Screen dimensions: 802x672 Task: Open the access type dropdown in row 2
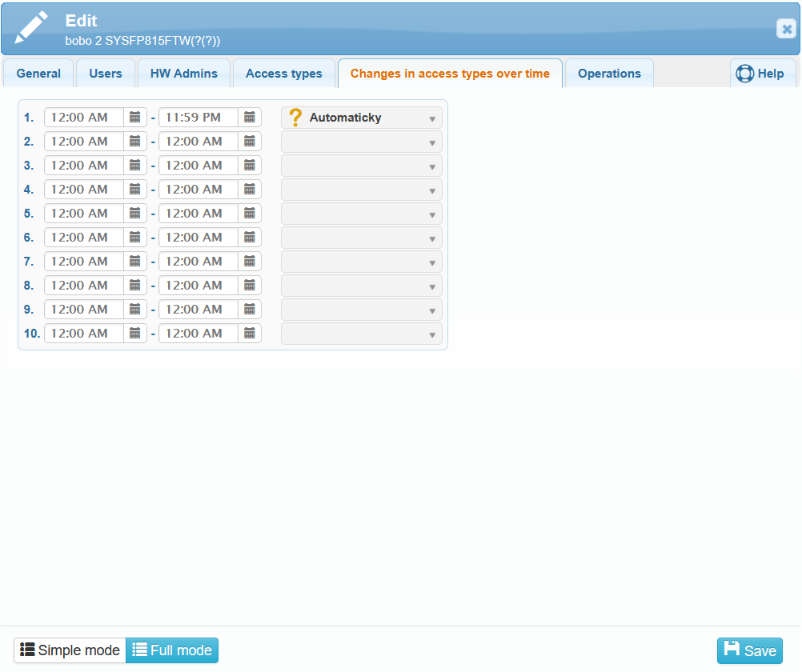362,142
